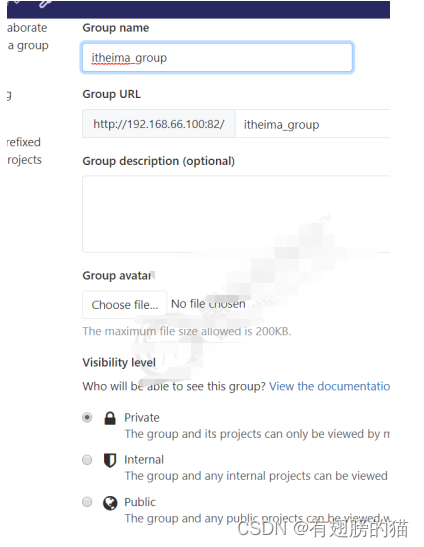Open the View the documentation link

pyautogui.click(x=329, y=386)
